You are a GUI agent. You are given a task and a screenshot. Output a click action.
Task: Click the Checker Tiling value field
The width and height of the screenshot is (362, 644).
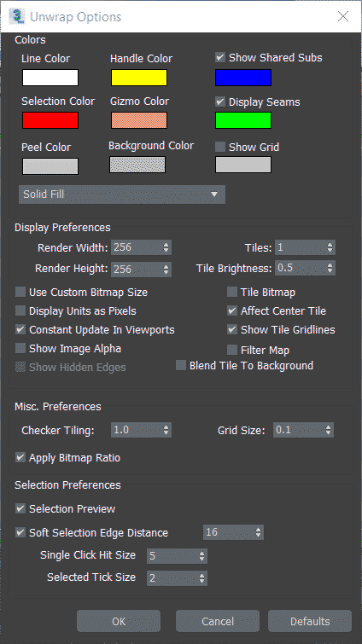point(136,430)
